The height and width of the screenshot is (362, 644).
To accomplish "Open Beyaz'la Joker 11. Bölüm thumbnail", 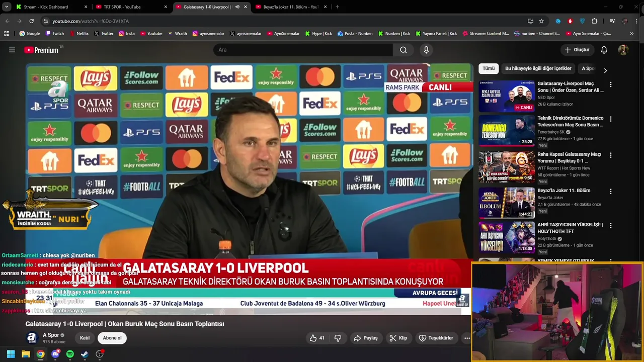I will pos(507,203).
